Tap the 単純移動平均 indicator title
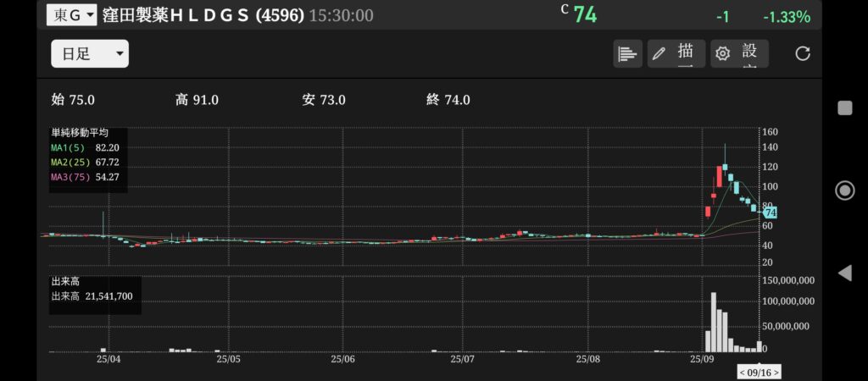 coord(80,132)
